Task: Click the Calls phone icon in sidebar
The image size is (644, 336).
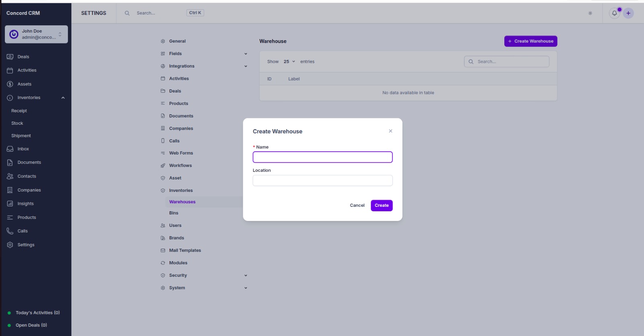Action: coord(10,231)
